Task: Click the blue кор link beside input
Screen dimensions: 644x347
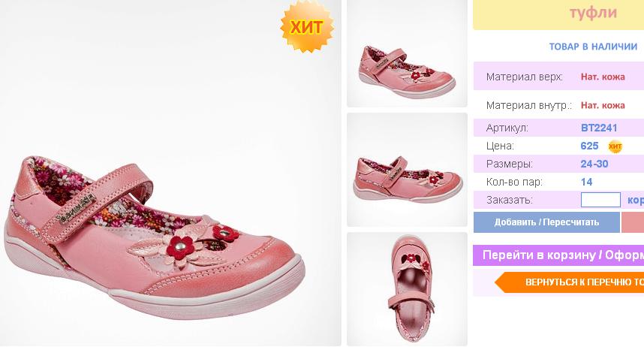Action: point(636,200)
